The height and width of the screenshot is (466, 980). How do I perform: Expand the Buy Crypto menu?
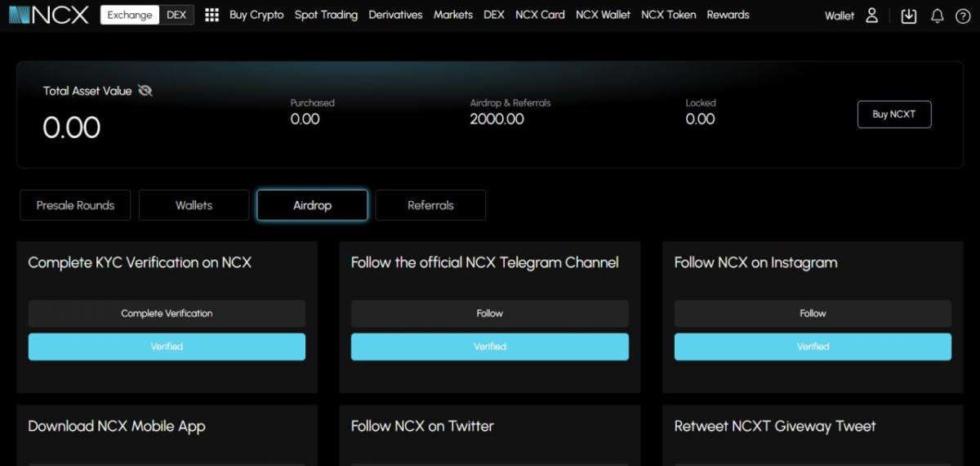256,15
